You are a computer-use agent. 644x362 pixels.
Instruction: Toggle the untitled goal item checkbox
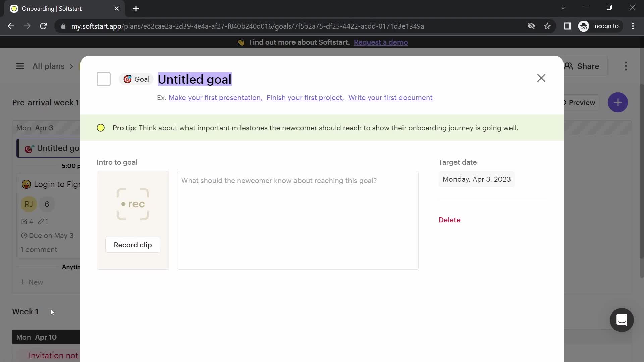pyautogui.click(x=104, y=79)
